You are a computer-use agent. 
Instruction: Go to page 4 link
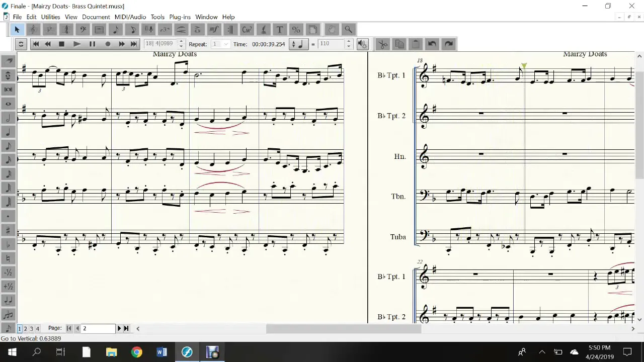click(x=37, y=329)
